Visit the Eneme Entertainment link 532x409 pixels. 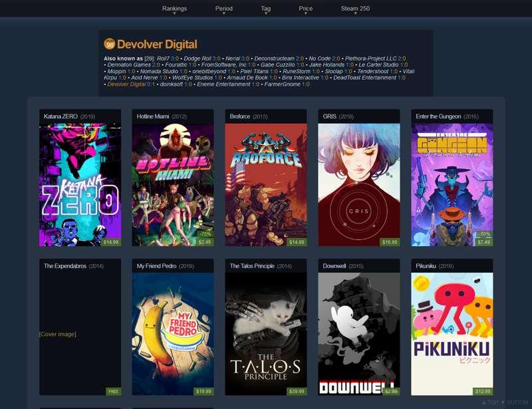pyautogui.click(x=223, y=84)
